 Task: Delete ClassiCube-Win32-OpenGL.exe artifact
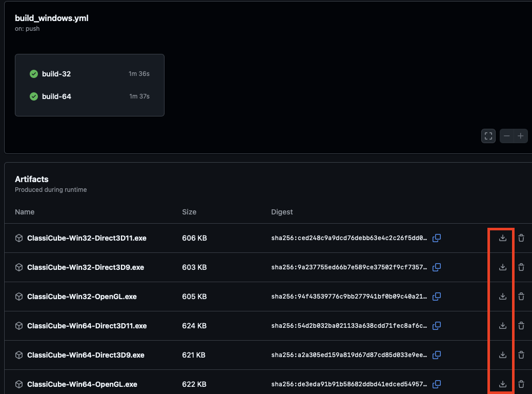pos(521,297)
